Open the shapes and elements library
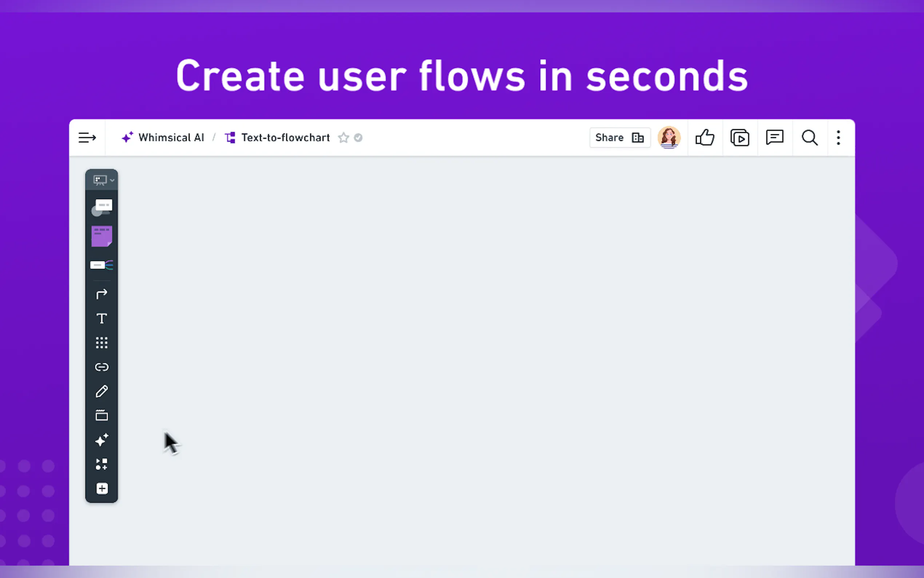The height and width of the screenshot is (578, 924). point(101,464)
